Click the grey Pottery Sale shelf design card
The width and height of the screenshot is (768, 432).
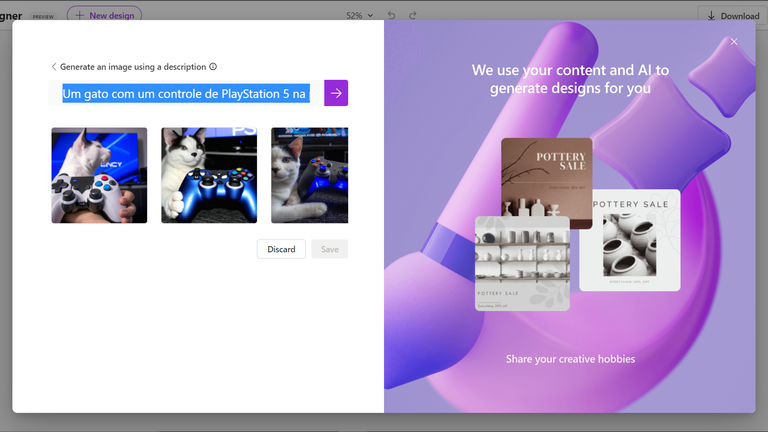coord(522,264)
